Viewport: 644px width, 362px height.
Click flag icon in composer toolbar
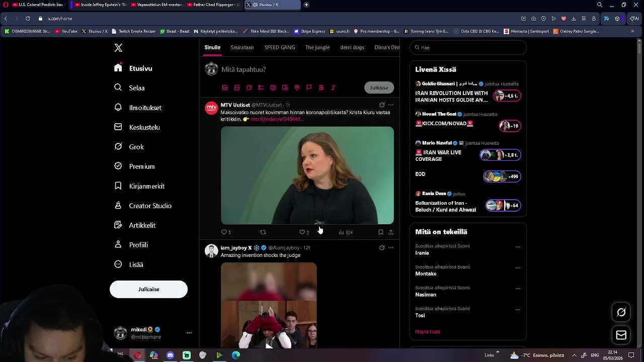point(309,87)
